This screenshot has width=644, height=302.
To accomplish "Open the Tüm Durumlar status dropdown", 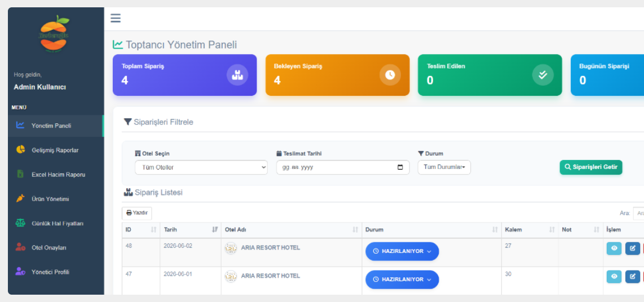I will [x=444, y=167].
